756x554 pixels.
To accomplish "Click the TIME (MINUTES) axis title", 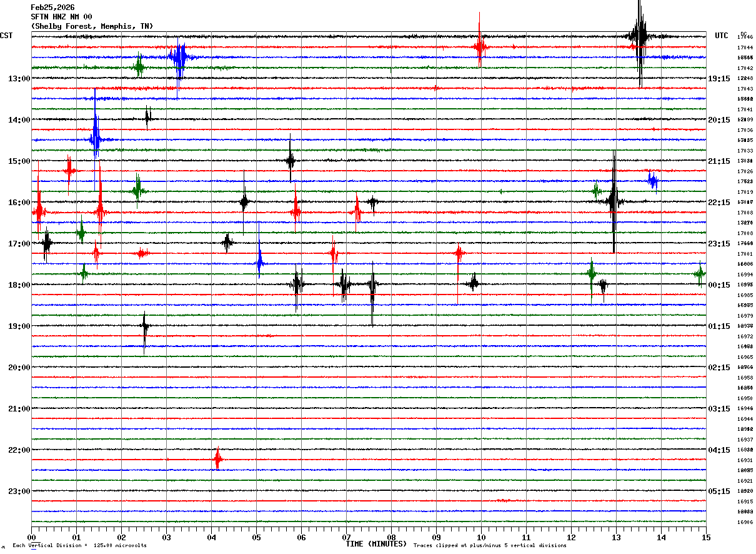I will [376, 544].
